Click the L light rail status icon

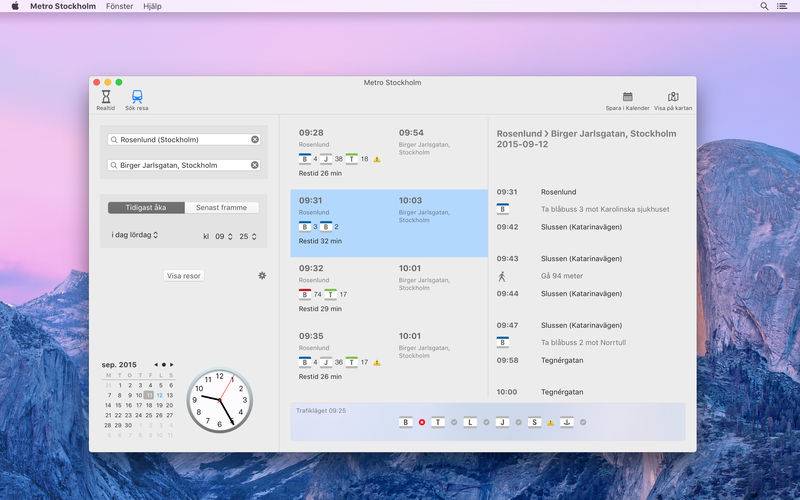click(470, 422)
